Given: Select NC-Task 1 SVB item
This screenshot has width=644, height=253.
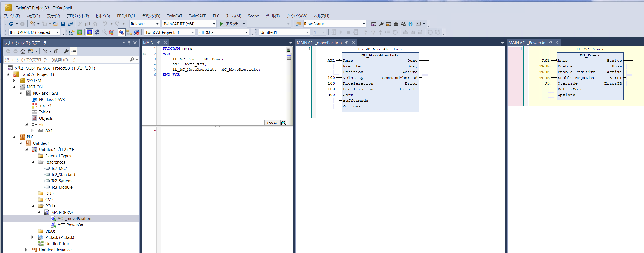Looking at the screenshot, I should [52, 100].
